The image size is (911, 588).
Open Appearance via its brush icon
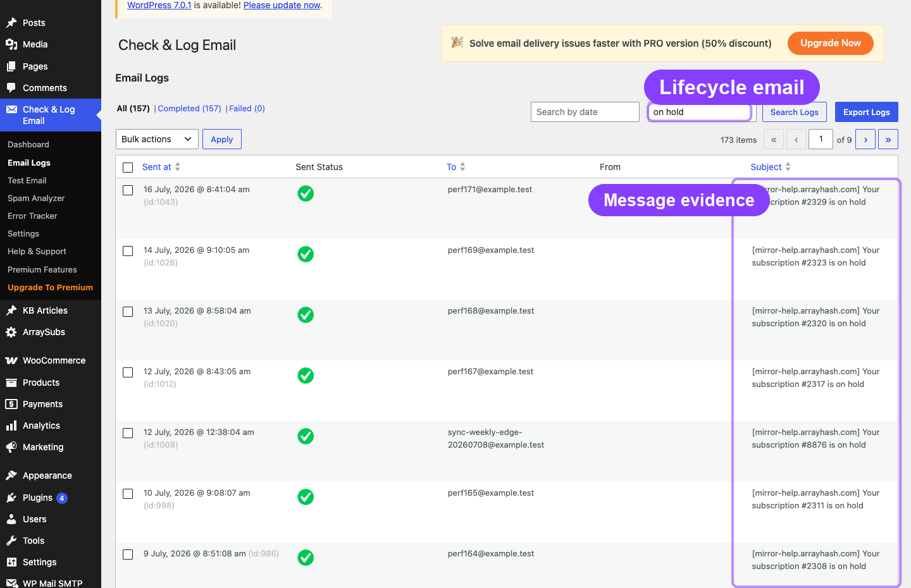[x=11, y=475]
